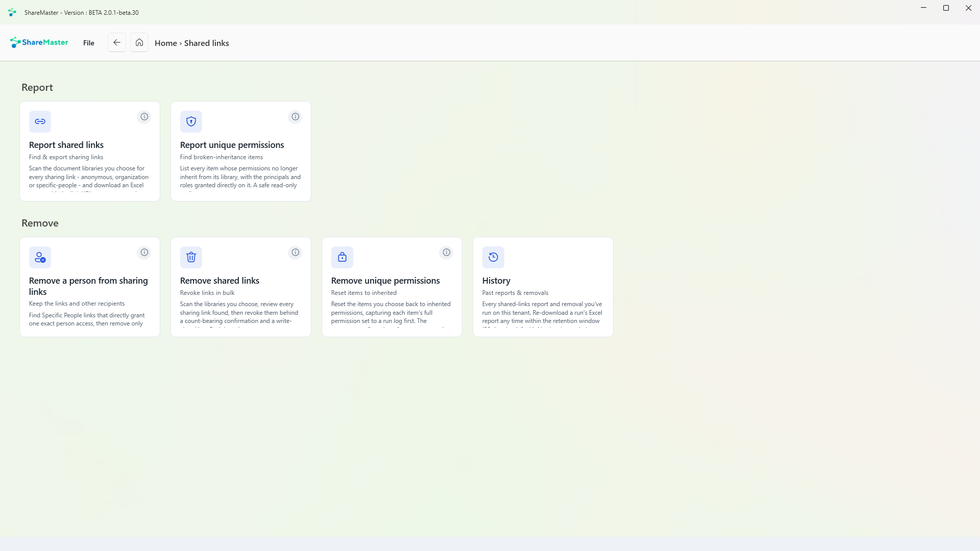This screenshot has height=551, width=980.
Task: Go back with the arrow button
Action: (117, 42)
